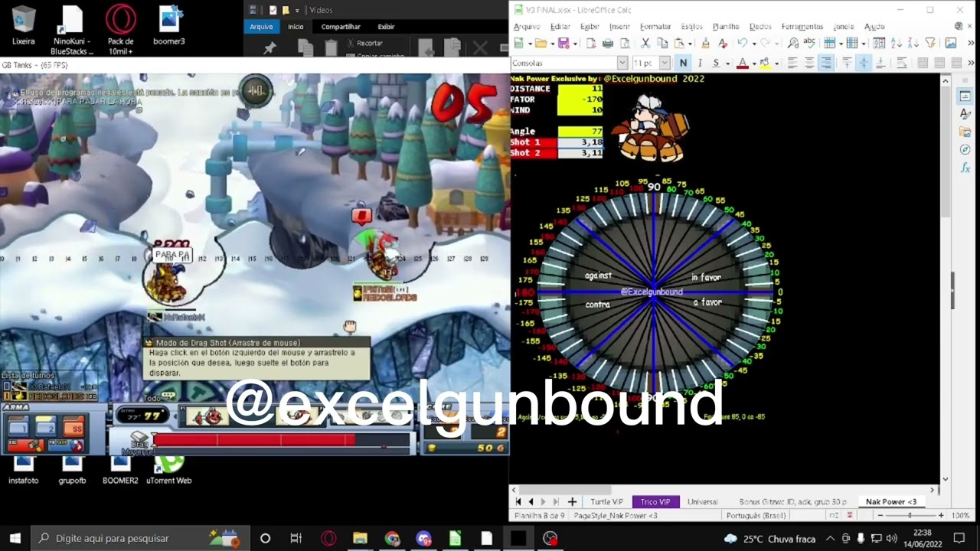The height and width of the screenshot is (551, 980).
Task: Expand the Save button dropdown arrow
Action: coord(575,44)
